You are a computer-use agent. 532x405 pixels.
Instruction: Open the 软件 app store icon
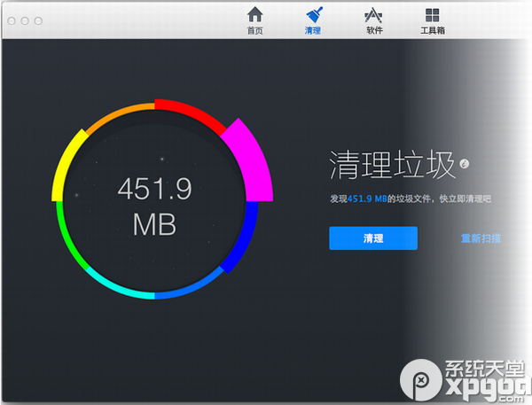coord(374,15)
